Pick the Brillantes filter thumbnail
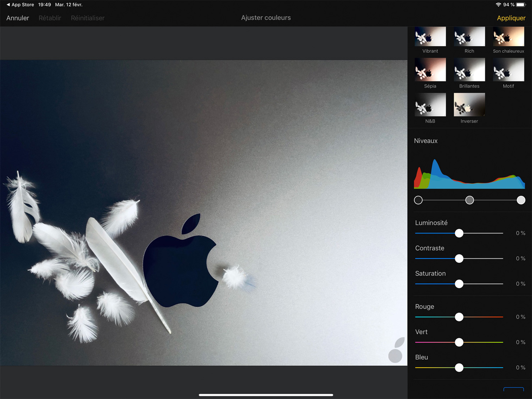Screen dimensions: 532x399 point(469,70)
